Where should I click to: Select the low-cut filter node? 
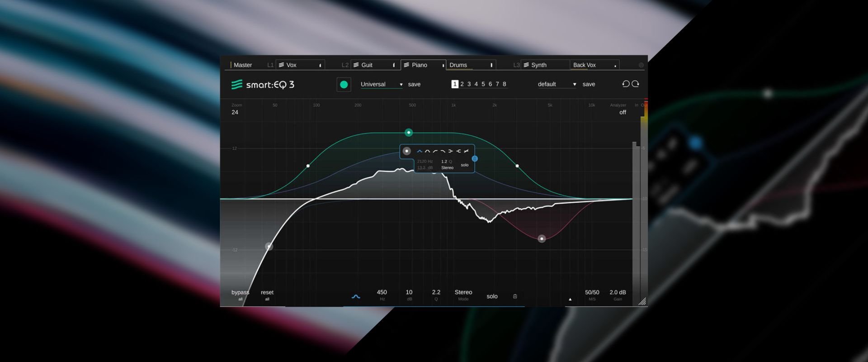coord(269,247)
